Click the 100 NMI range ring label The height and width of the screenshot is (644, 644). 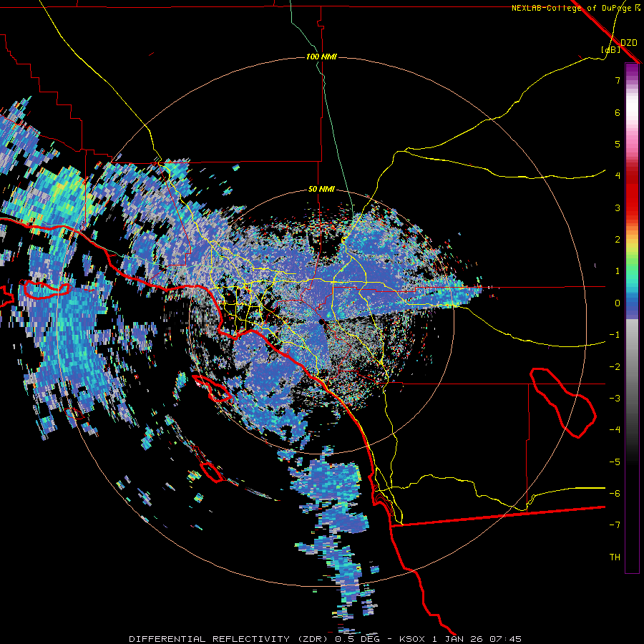point(321,57)
